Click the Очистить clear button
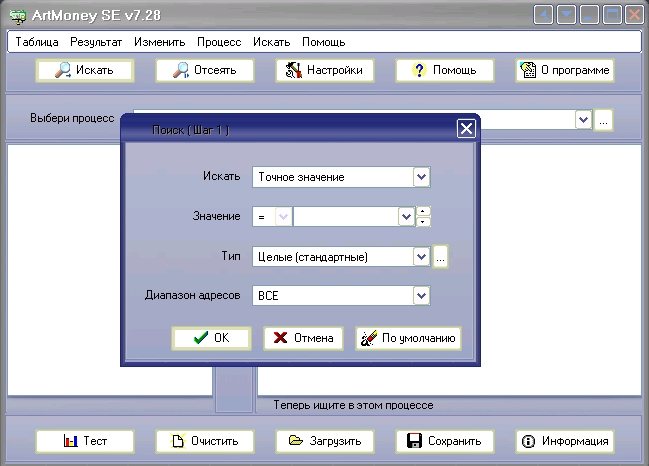 (x=204, y=441)
